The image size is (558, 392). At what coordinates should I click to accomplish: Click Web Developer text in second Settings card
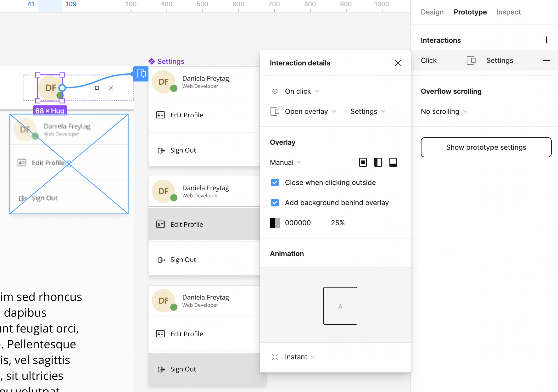(200, 196)
